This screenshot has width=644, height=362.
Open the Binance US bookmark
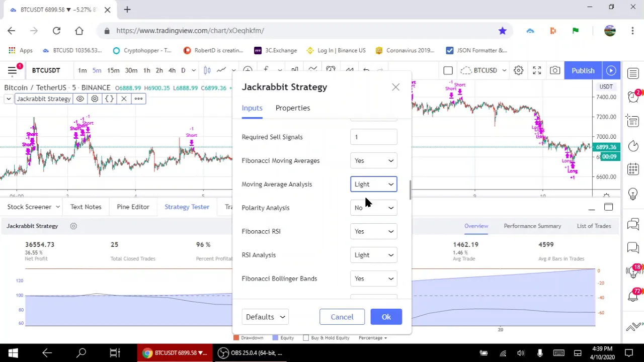(x=336, y=50)
